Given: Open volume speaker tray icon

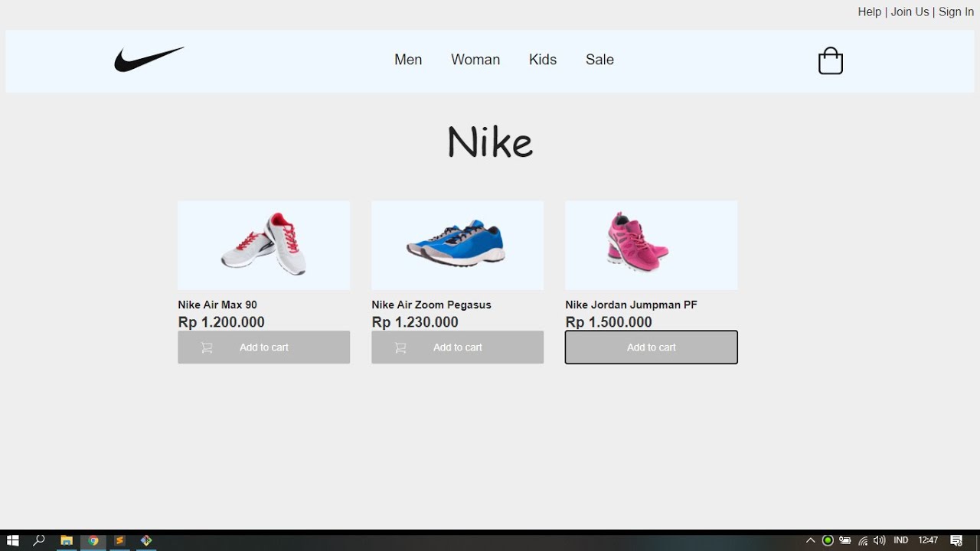Looking at the screenshot, I should click(x=879, y=540).
